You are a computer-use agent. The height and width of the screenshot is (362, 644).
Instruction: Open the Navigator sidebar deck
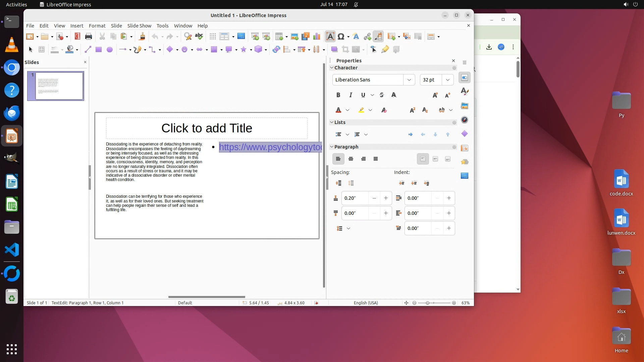tap(465, 120)
